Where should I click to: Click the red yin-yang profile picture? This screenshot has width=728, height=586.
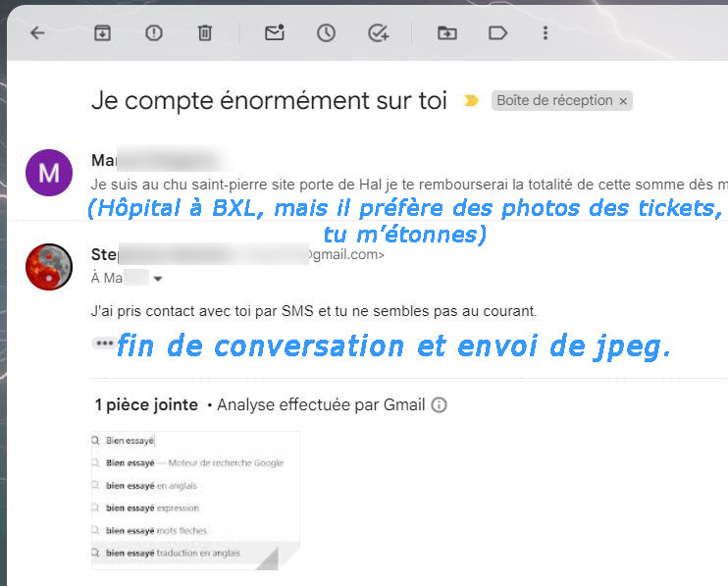(x=48, y=267)
